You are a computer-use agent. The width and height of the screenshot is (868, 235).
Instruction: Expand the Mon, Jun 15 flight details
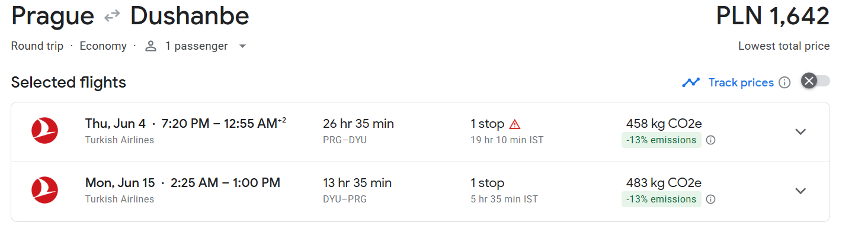pos(800,191)
